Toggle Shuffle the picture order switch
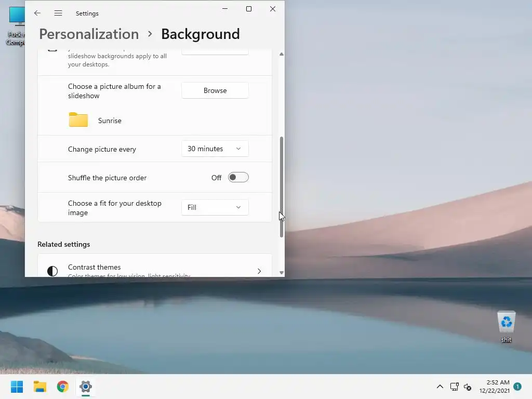Screen dimensions: 532x399 (x=238, y=178)
